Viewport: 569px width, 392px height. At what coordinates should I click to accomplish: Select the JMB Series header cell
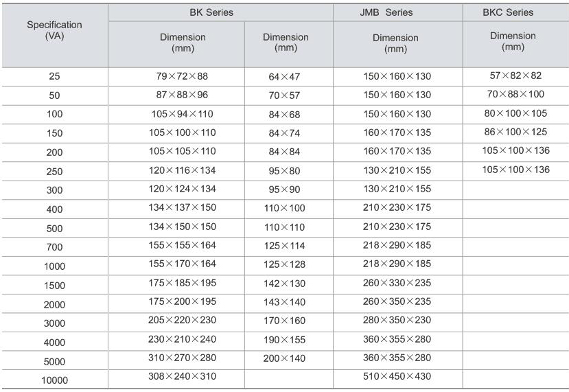tap(397, 12)
